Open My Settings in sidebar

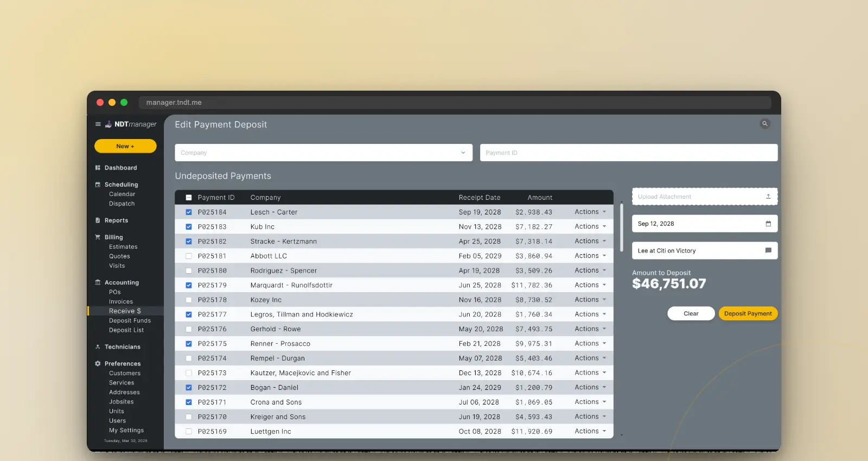click(126, 431)
